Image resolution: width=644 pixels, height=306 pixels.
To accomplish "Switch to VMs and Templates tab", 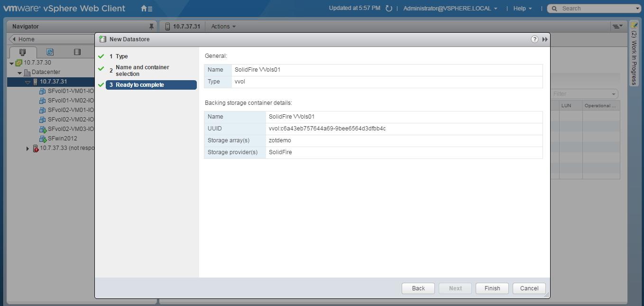I will click(50, 52).
